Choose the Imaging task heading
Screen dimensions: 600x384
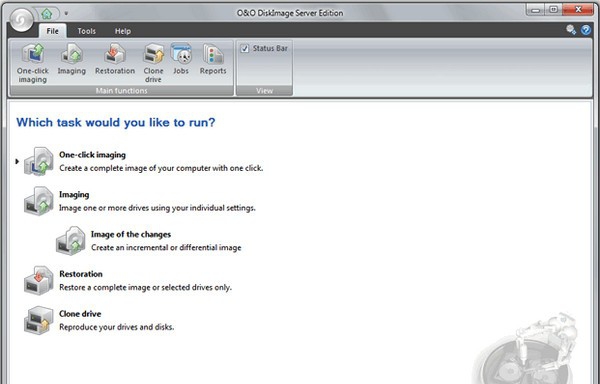tap(74, 195)
